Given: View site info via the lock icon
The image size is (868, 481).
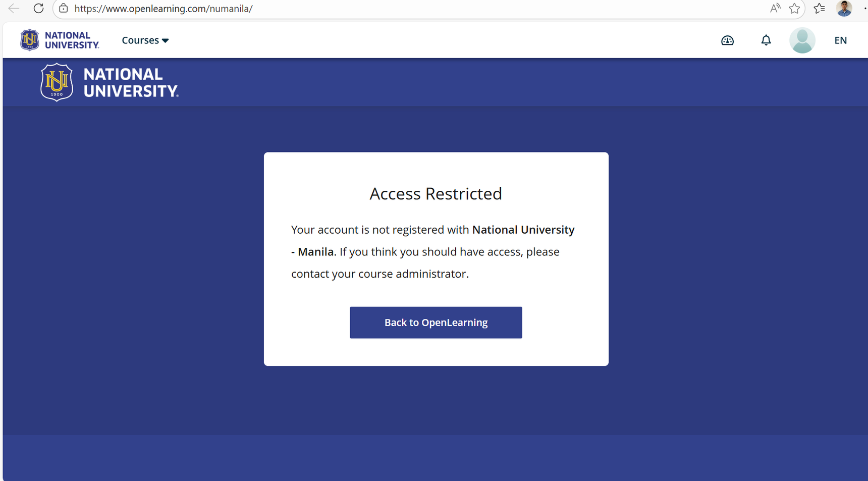Looking at the screenshot, I should tap(64, 9).
